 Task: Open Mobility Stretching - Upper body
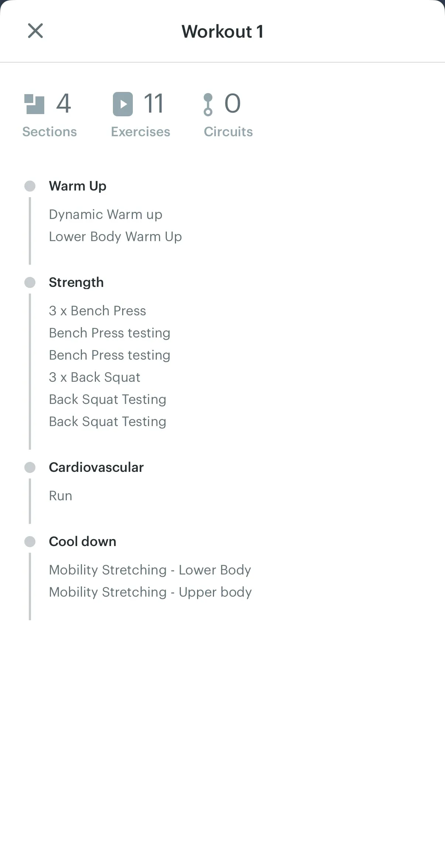[x=151, y=592]
